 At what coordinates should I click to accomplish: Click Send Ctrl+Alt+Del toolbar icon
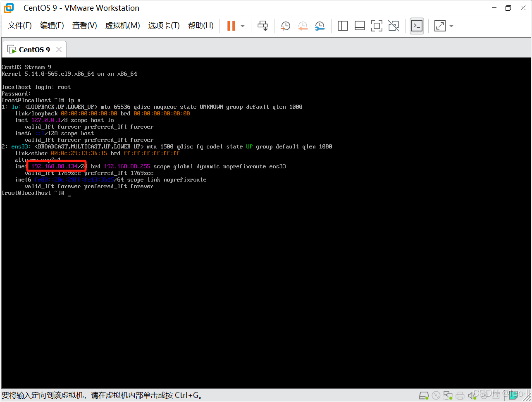pyautogui.click(x=262, y=26)
